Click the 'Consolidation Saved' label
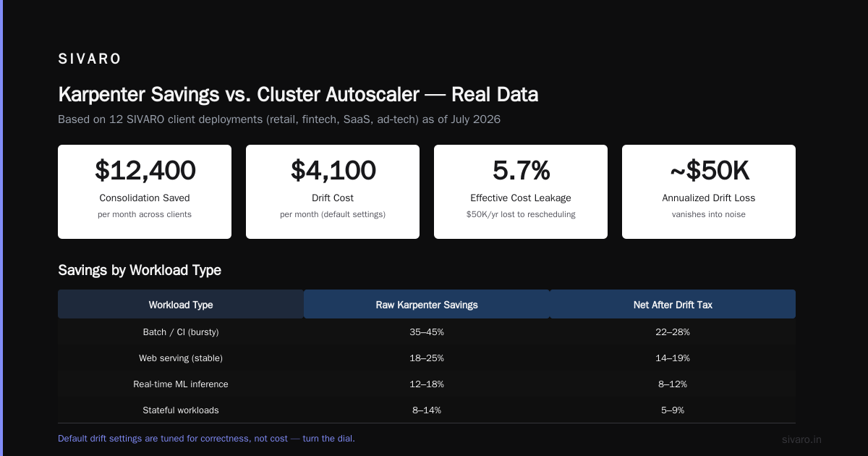Viewport: 868px width, 456px height. tap(145, 198)
